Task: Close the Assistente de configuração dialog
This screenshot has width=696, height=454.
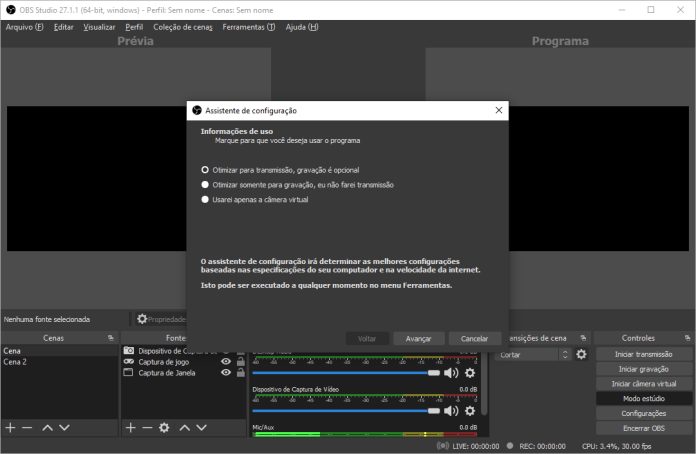Action: click(498, 110)
